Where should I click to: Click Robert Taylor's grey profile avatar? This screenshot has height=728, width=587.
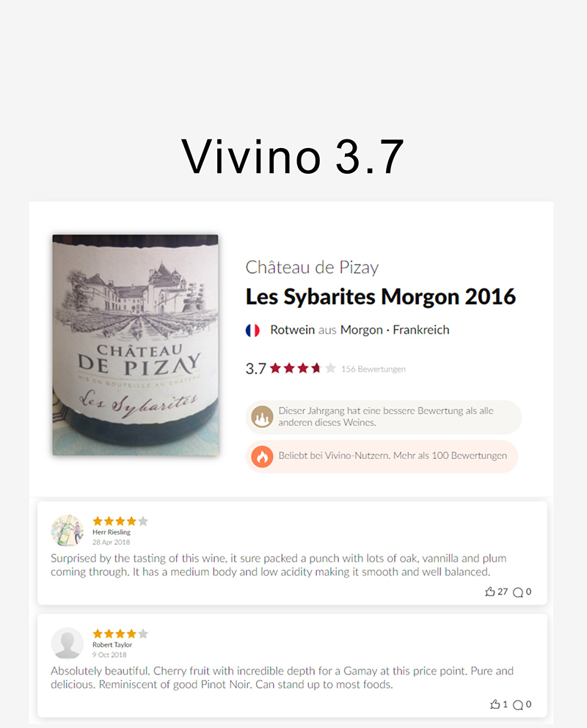[67, 644]
